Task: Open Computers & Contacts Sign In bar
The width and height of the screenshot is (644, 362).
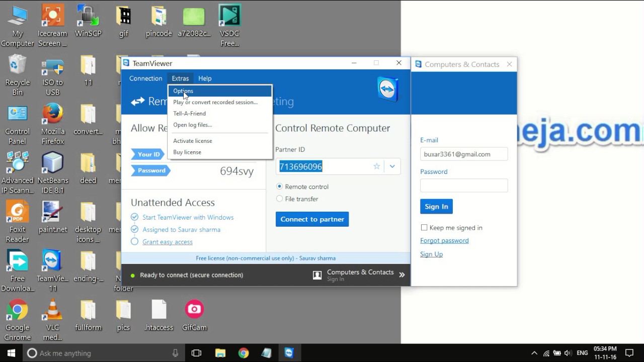Action: 359,275
